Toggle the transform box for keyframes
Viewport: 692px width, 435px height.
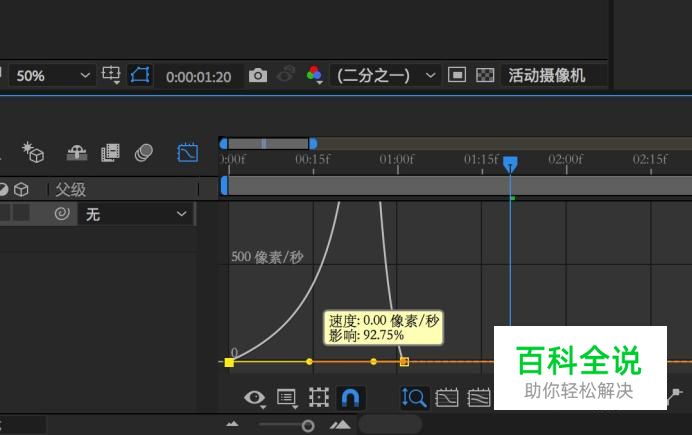319,398
